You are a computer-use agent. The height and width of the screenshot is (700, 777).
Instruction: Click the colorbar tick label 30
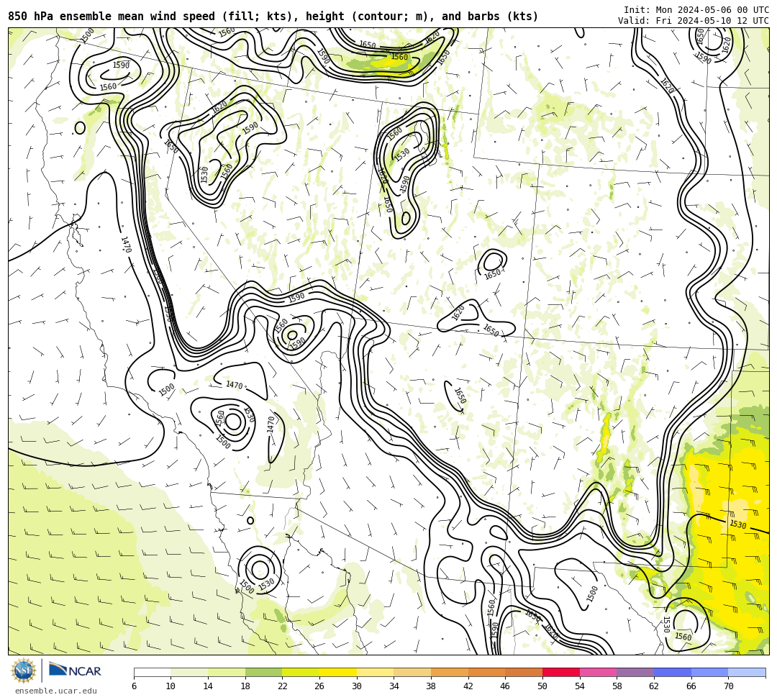(x=357, y=686)
